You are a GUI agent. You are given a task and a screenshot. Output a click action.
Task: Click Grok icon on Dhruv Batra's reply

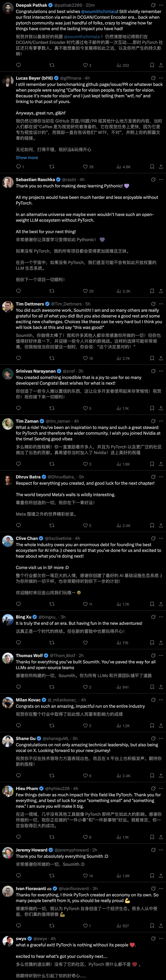[153, 477]
